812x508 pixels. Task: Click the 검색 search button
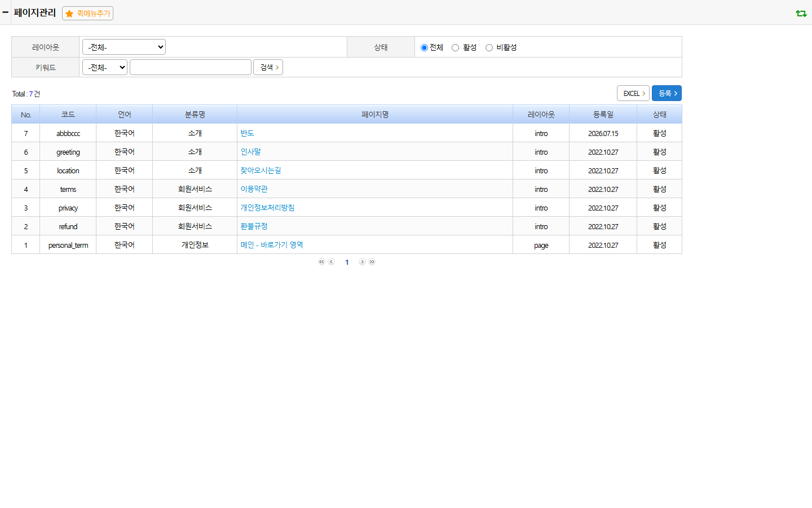pos(268,67)
